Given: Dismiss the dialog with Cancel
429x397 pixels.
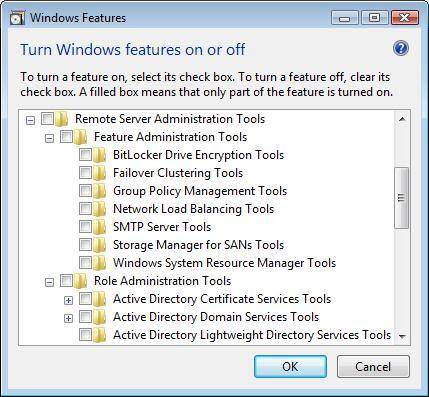Looking at the screenshot, I should point(373,367).
